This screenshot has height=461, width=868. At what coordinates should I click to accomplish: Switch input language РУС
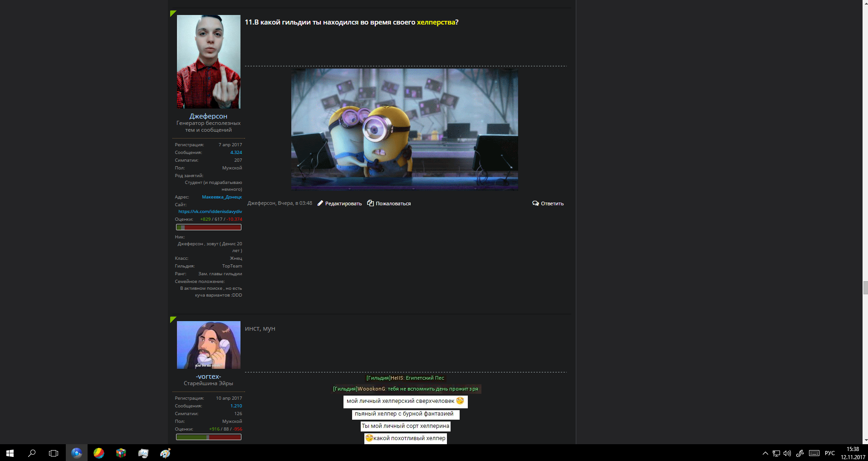coord(830,453)
